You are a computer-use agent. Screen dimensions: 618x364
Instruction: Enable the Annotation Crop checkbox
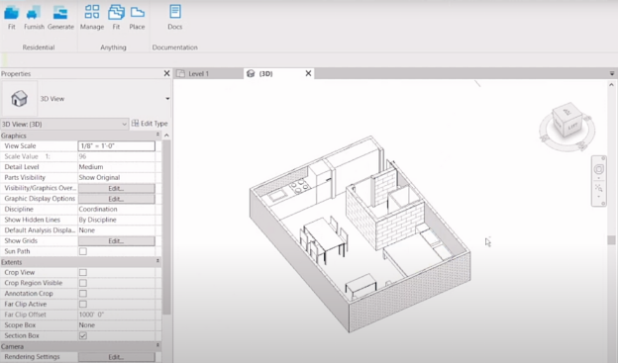[83, 294]
